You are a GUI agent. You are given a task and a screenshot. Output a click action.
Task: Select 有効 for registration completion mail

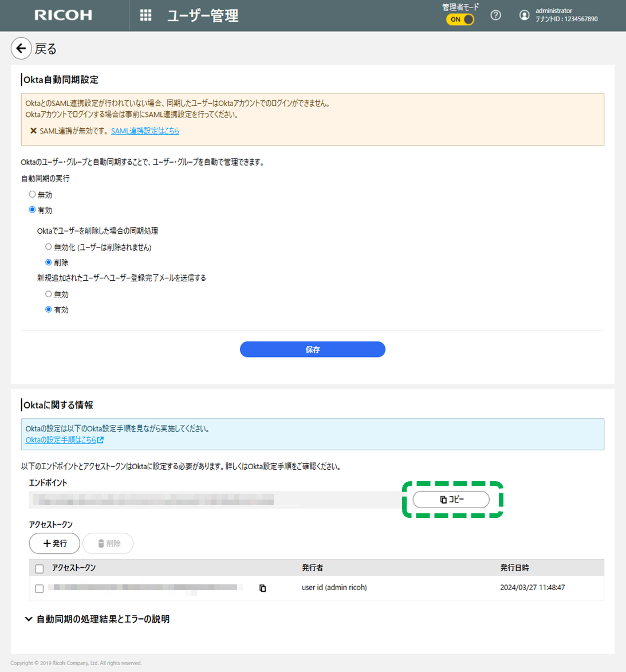click(x=49, y=309)
